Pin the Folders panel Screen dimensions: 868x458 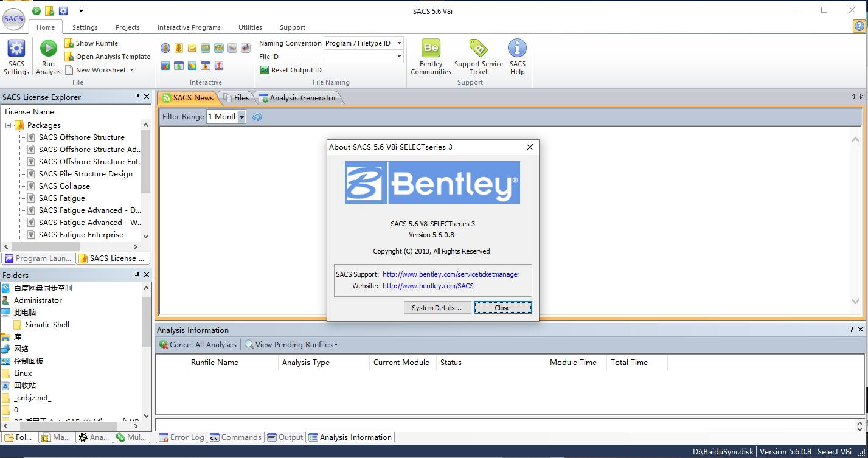point(137,275)
